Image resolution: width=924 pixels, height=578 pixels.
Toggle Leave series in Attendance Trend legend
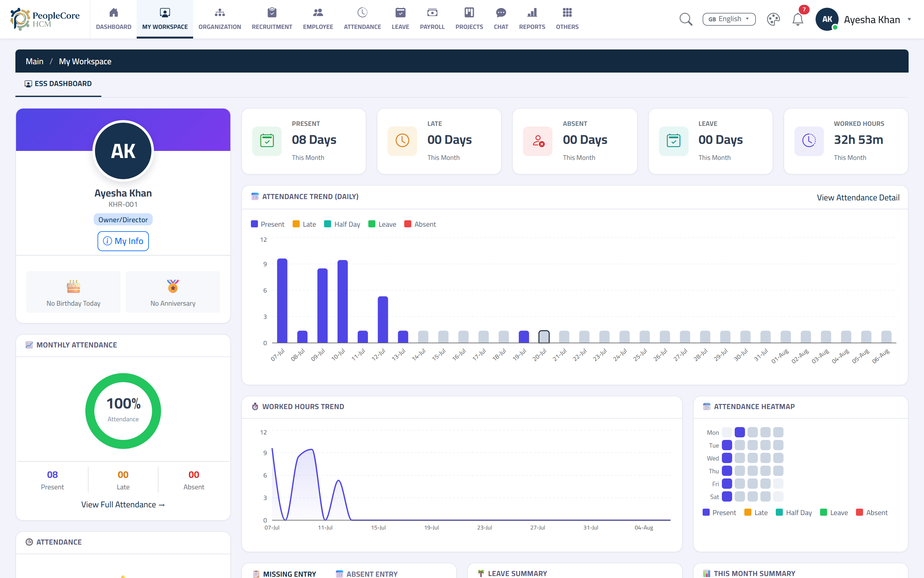click(x=382, y=224)
